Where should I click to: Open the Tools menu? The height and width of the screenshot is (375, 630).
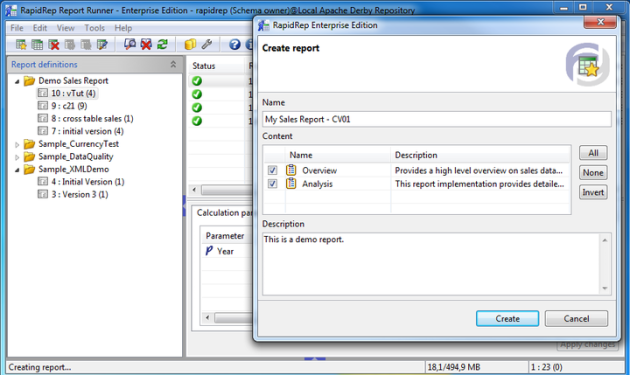pos(94,28)
